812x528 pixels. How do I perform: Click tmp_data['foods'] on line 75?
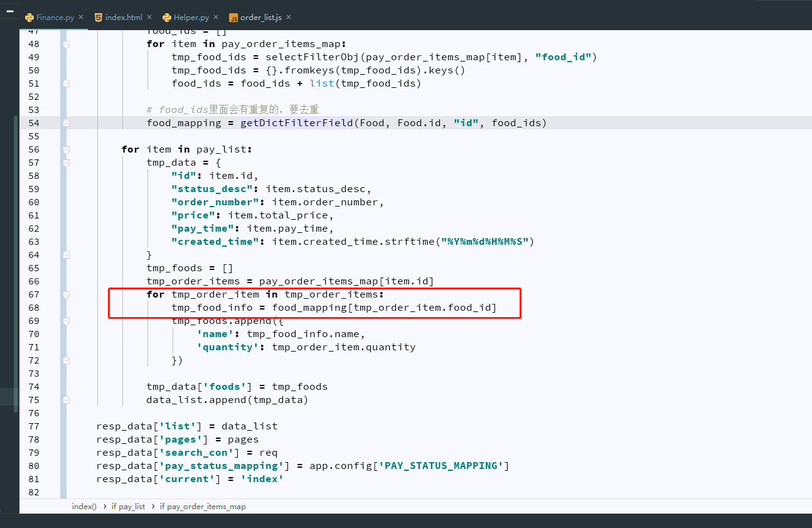(x=200, y=386)
